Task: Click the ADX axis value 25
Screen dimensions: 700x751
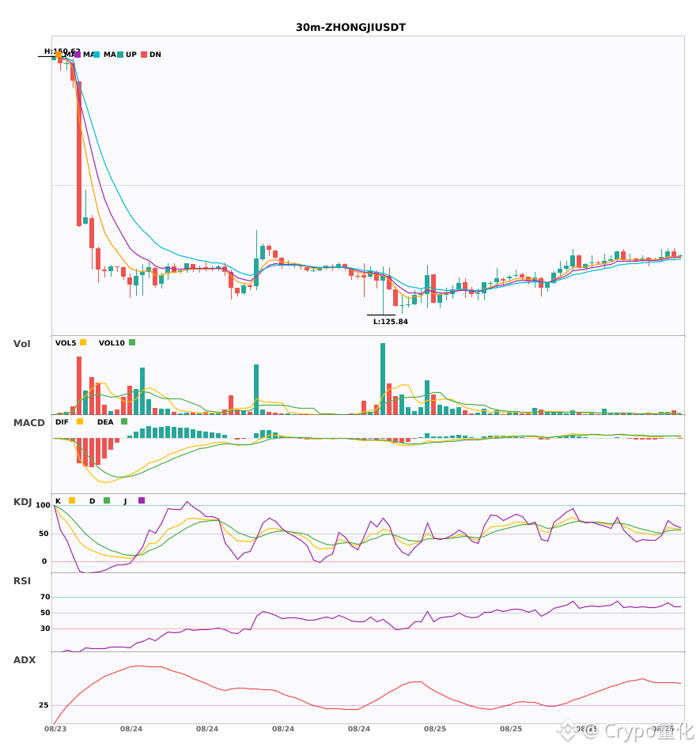Action: tap(44, 705)
